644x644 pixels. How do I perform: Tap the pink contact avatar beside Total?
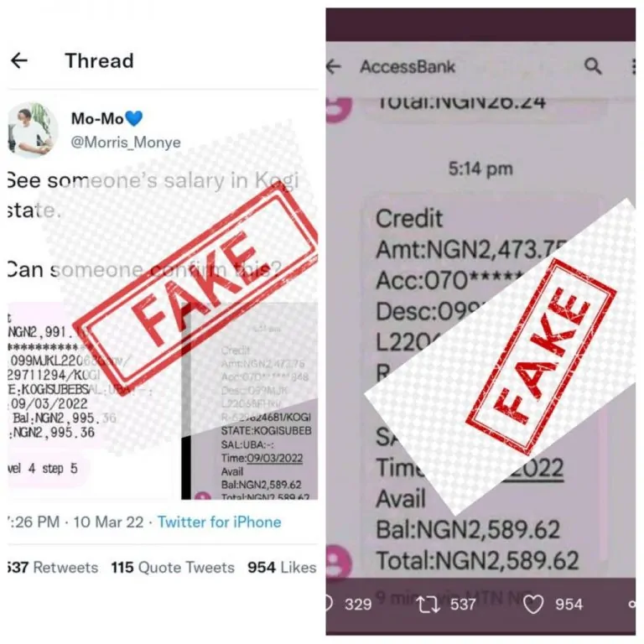339,562
